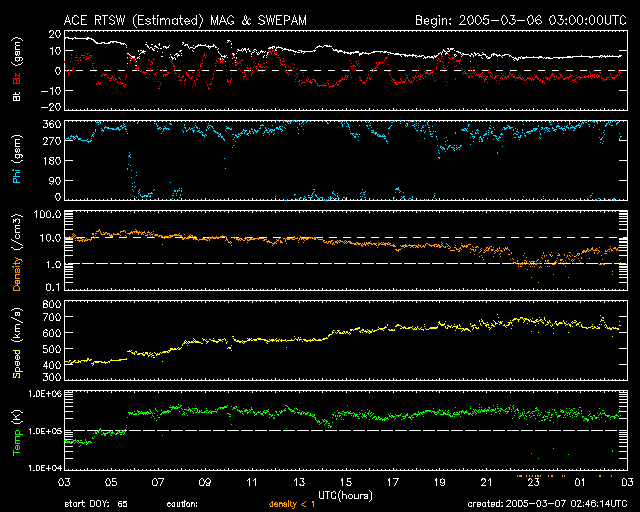
Task: Click the 'created: 2005-03-07 02:46:14UTC' footer
Action: pyautogui.click(x=547, y=504)
